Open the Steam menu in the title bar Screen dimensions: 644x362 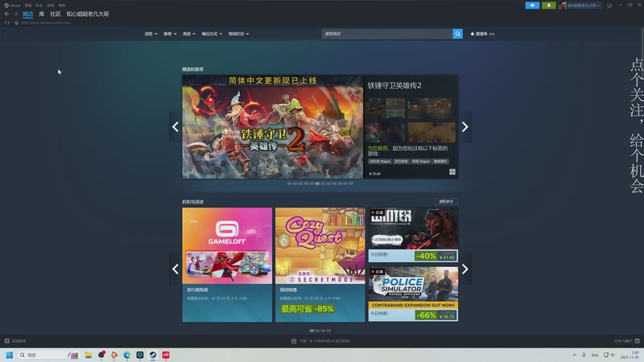(x=12, y=6)
